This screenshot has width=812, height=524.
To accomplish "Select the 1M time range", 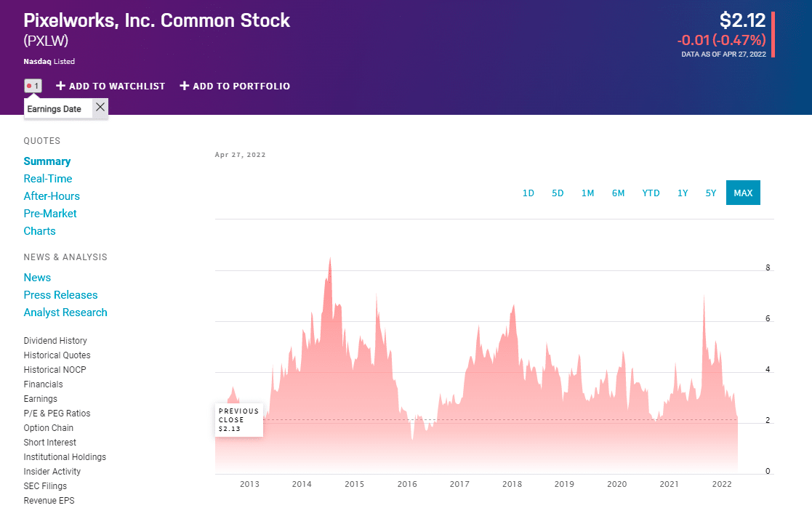I will point(587,193).
